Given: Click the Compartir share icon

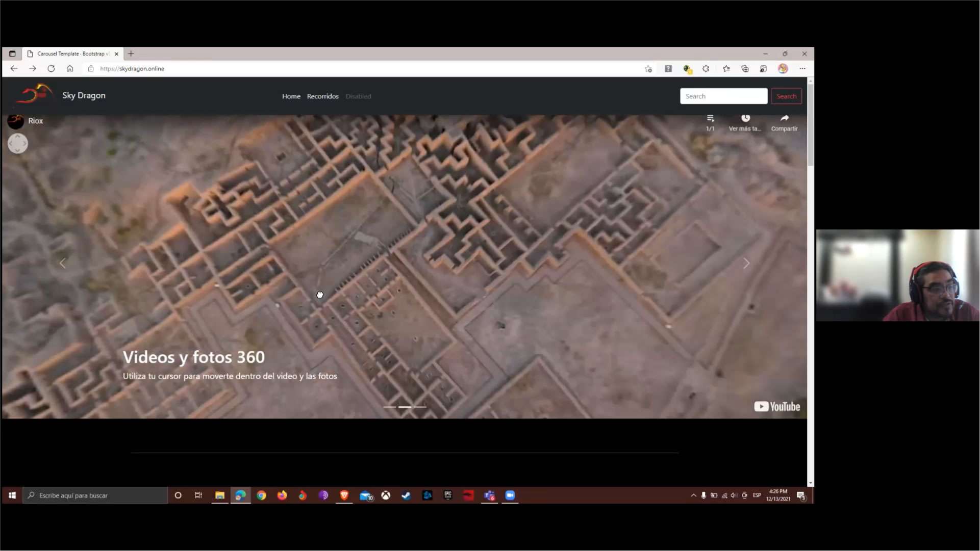Looking at the screenshot, I should coord(784,119).
